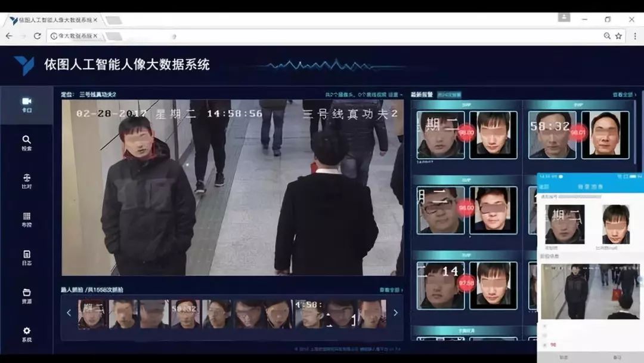Close the 依图人工智能人像大数据系统 browser tab
This screenshot has width=644, height=363.
[x=95, y=20]
